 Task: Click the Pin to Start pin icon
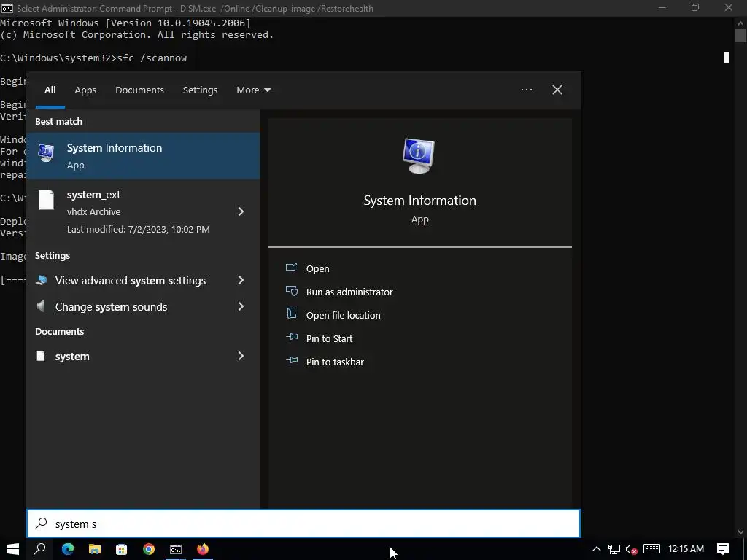292,337
